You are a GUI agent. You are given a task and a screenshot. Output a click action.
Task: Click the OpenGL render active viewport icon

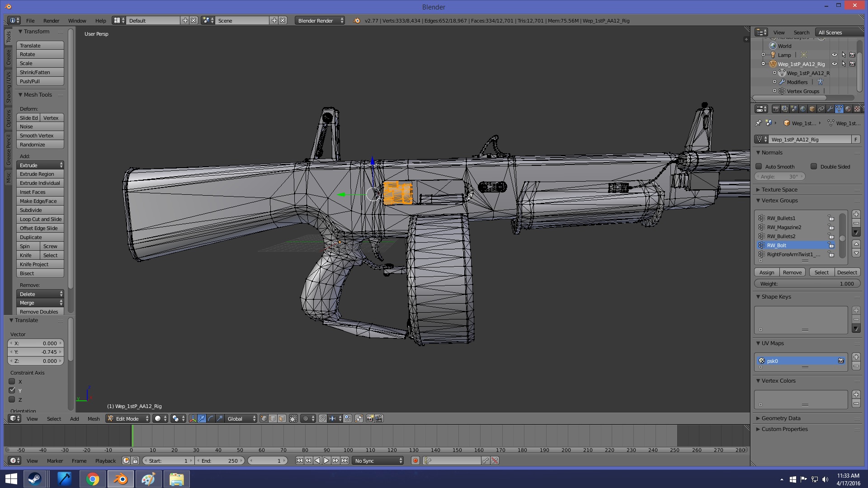click(370, 418)
